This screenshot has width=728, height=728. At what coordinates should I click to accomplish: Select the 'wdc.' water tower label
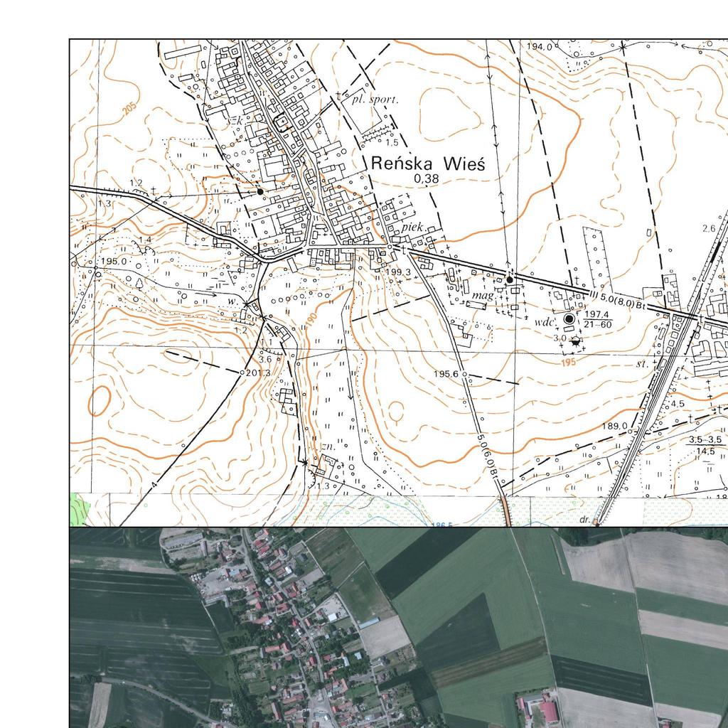(545, 322)
